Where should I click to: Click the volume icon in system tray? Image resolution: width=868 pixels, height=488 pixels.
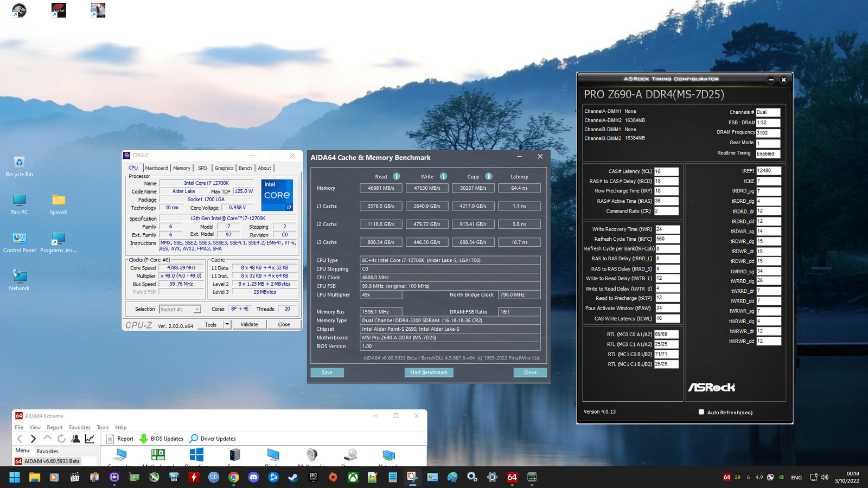click(x=825, y=477)
